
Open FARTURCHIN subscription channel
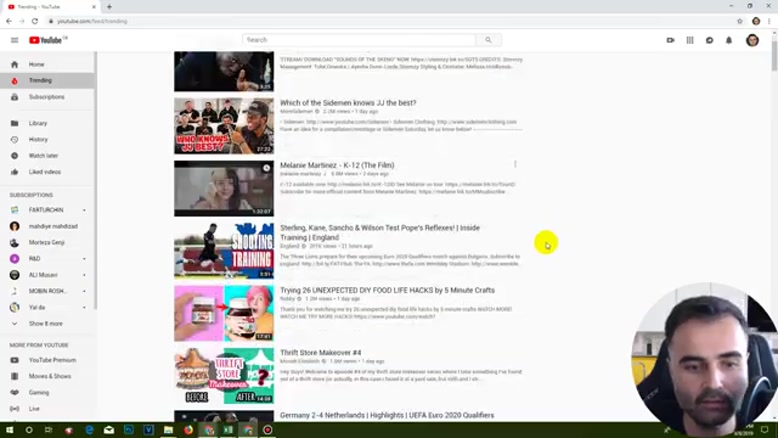click(47, 210)
